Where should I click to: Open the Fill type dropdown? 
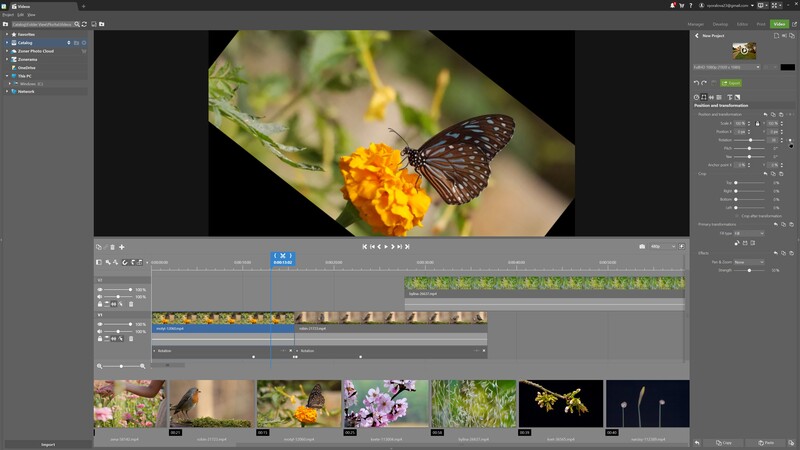coord(749,234)
